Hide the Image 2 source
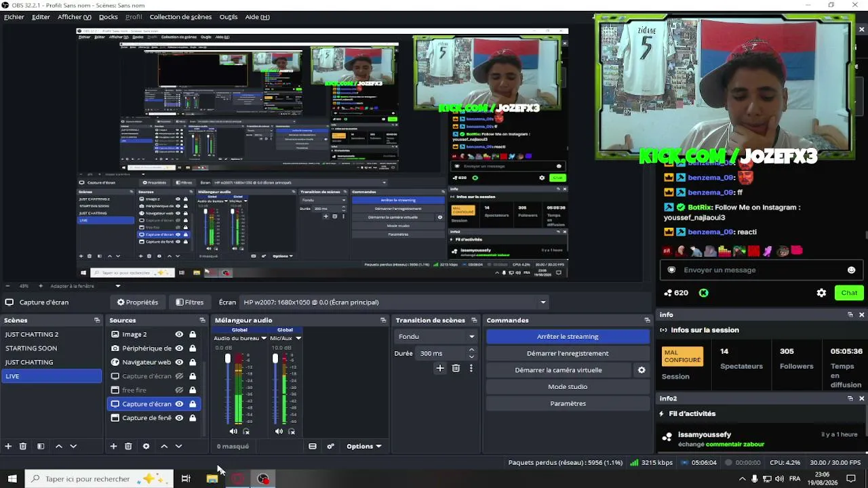 tap(179, 334)
